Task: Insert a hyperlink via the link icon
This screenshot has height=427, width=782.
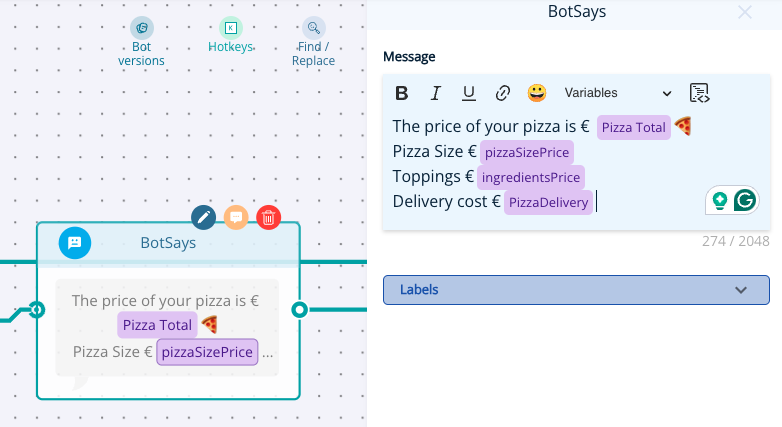Action: tap(503, 93)
